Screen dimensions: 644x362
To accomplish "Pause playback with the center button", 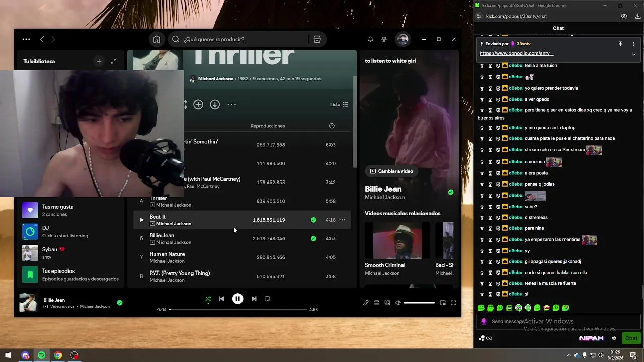I will click(237, 299).
